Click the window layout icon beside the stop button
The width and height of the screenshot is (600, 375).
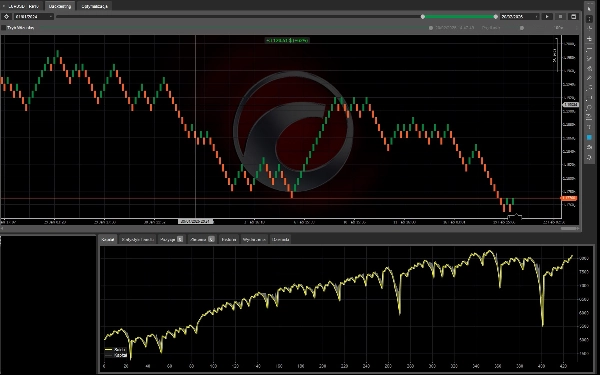(x=574, y=16)
